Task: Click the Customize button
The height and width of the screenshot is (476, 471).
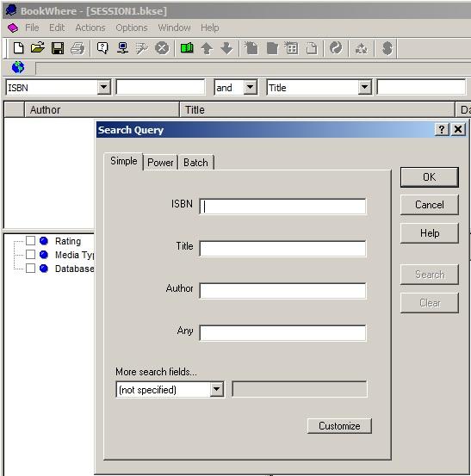Action: (x=339, y=426)
